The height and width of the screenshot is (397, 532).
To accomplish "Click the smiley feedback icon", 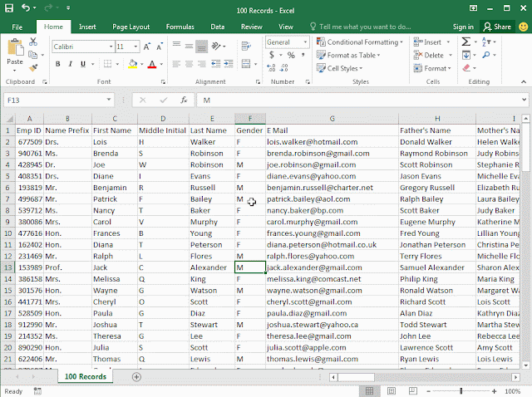I will (524, 27).
